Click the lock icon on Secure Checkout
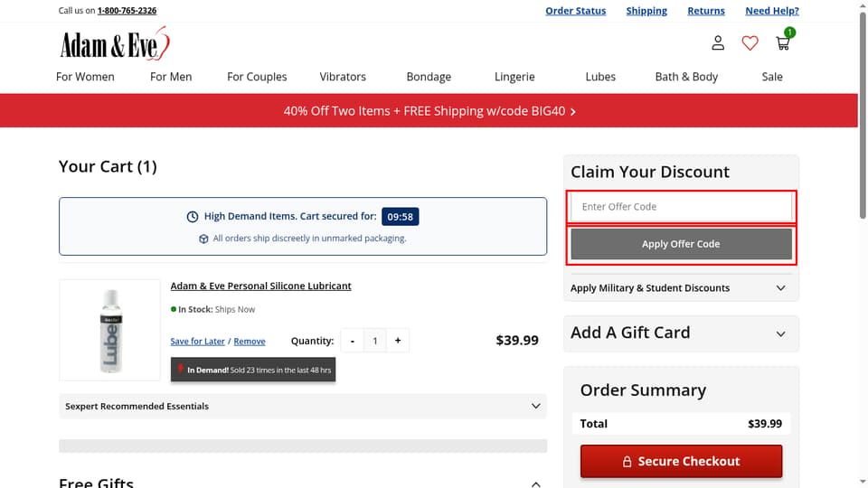Screen dimensions: 868x488 point(627,461)
